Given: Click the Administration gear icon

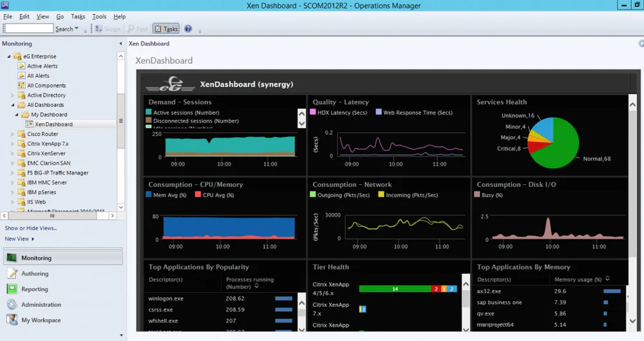Looking at the screenshot, I should tap(12, 304).
